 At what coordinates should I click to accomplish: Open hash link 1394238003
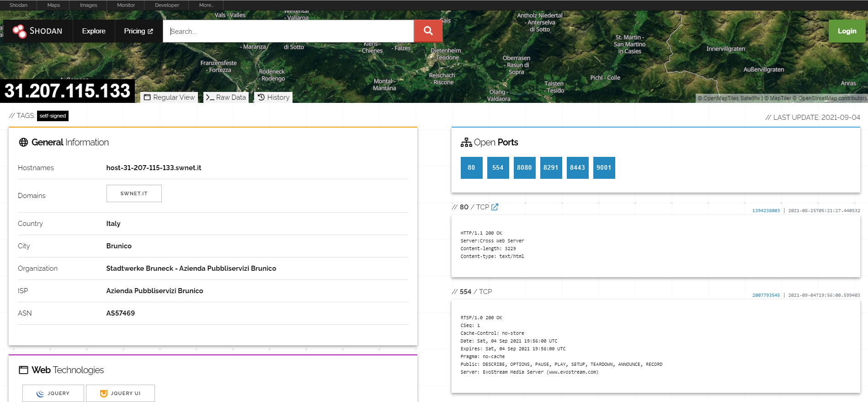click(766, 211)
